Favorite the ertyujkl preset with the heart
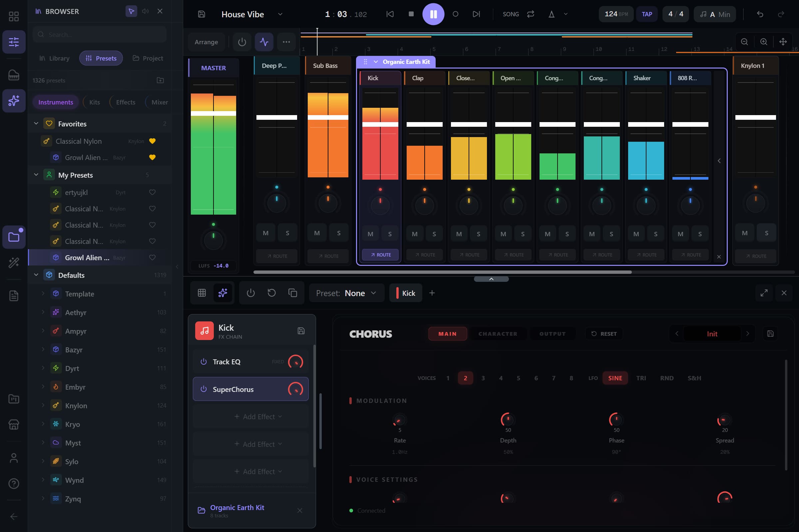Viewport: 799px width, 532px height. (152, 192)
